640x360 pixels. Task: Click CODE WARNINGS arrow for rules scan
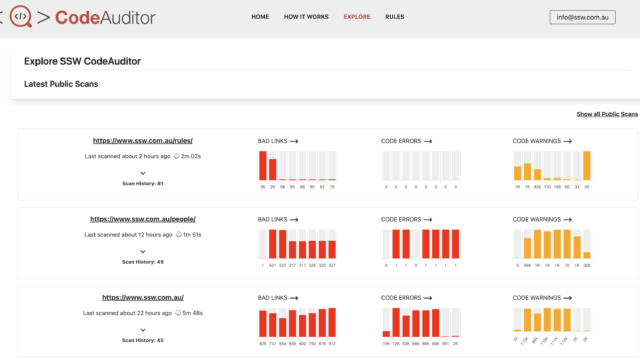point(567,141)
